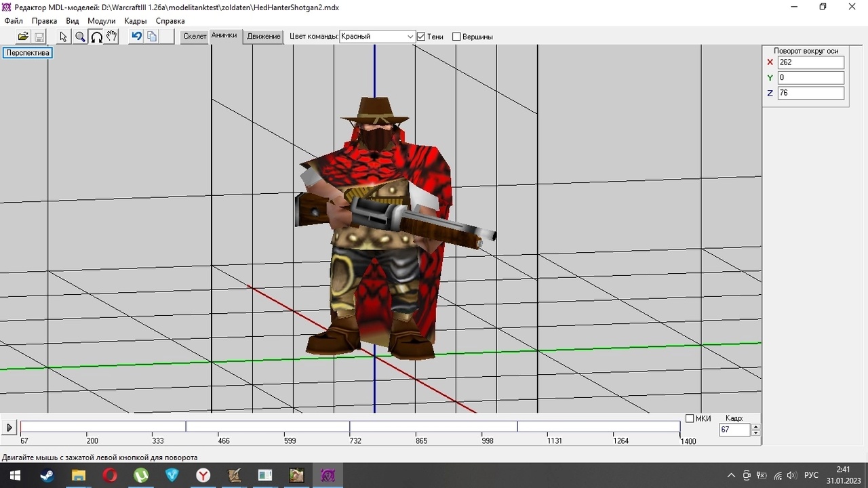The width and height of the screenshot is (868, 488).
Task: Switch to the Скелет tab
Action: coord(195,37)
